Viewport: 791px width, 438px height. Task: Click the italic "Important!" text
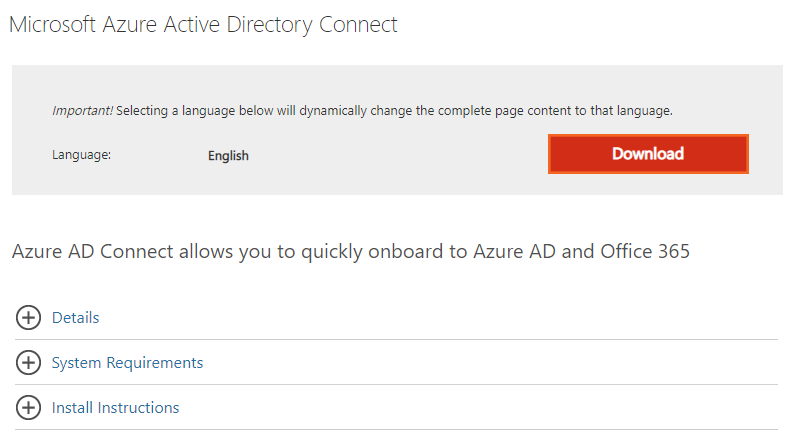[x=82, y=111]
